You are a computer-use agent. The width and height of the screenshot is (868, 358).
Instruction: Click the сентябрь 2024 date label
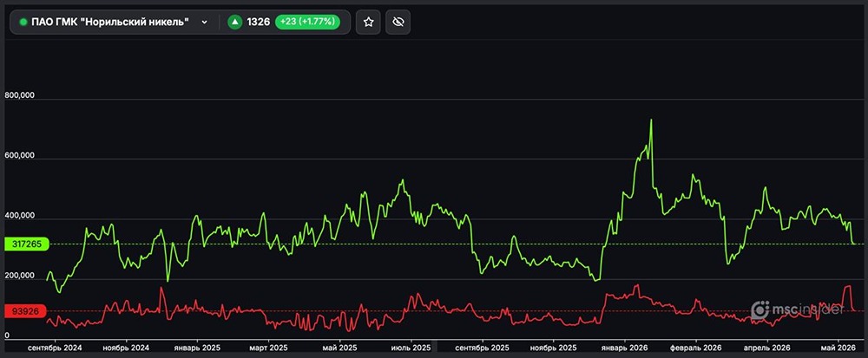(x=55, y=348)
